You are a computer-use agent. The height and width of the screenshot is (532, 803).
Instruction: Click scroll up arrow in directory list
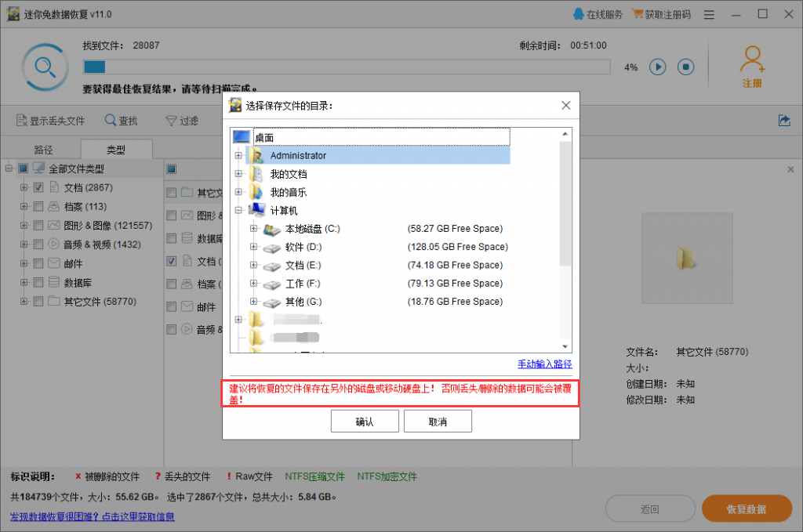pos(565,134)
